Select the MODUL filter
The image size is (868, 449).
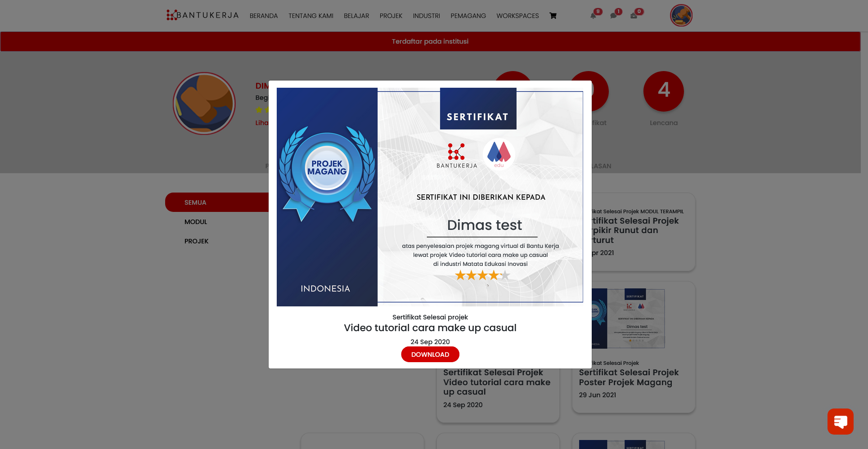(196, 222)
